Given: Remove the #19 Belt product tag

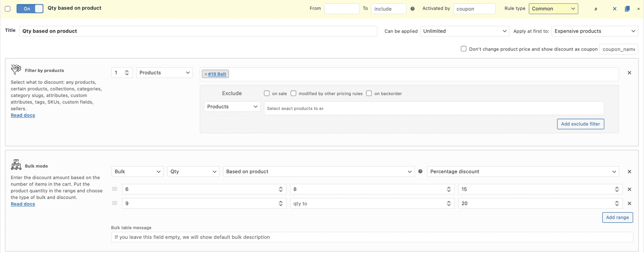Looking at the screenshot, I should (x=206, y=74).
